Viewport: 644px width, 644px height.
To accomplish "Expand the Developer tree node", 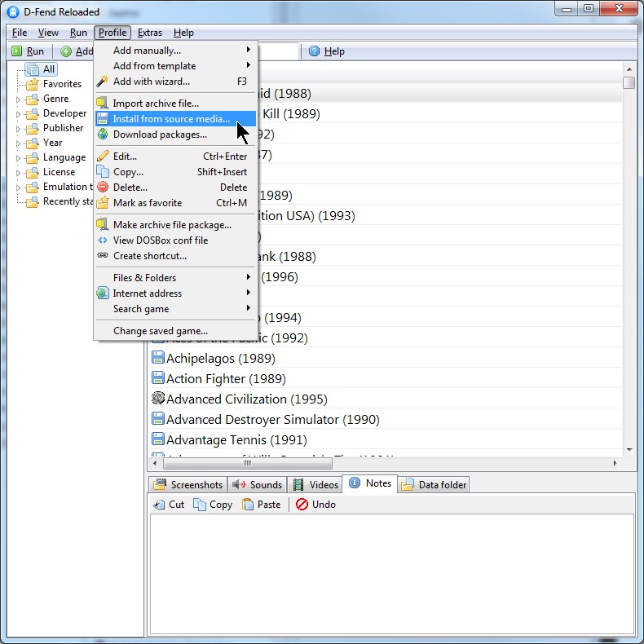I will click(18, 114).
